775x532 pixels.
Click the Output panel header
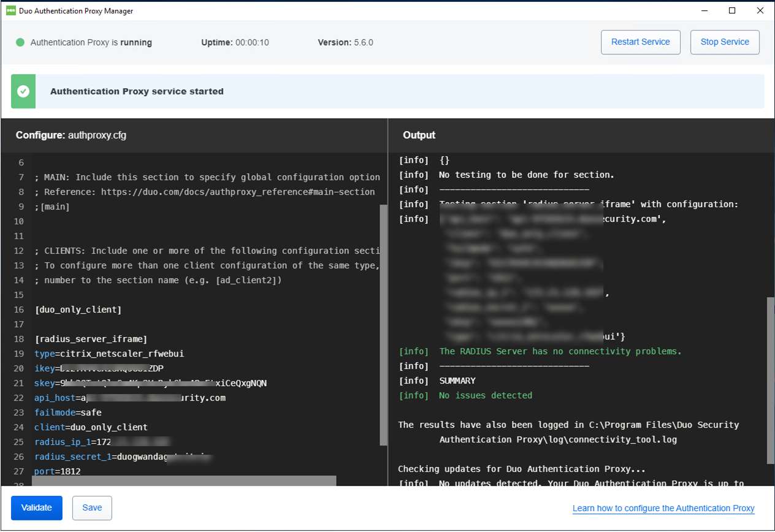click(419, 135)
